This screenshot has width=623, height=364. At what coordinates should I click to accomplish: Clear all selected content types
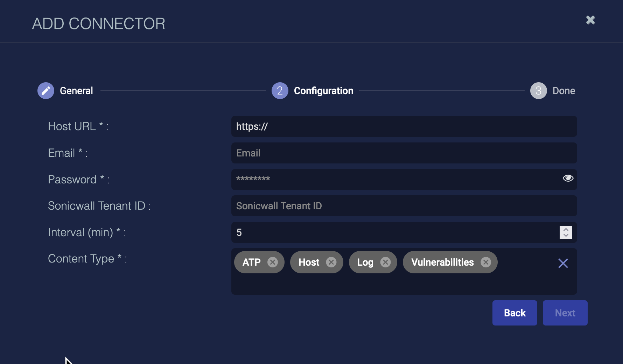563,263
